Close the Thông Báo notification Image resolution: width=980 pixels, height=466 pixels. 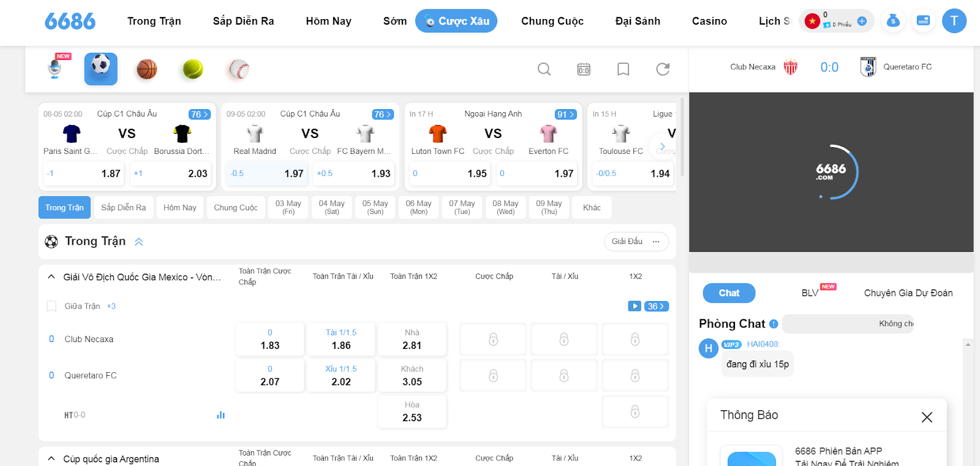pos(927,417)
